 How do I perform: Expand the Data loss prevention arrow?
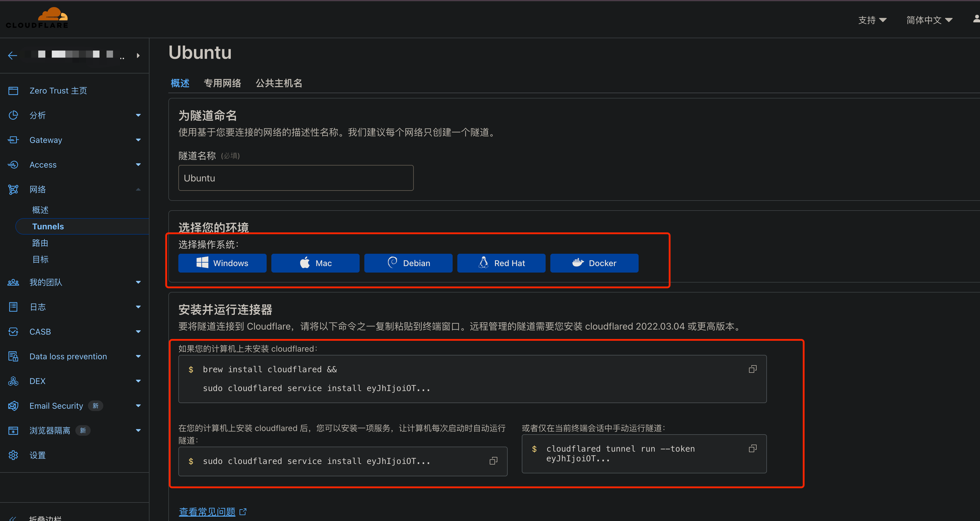tap(139, 356)
